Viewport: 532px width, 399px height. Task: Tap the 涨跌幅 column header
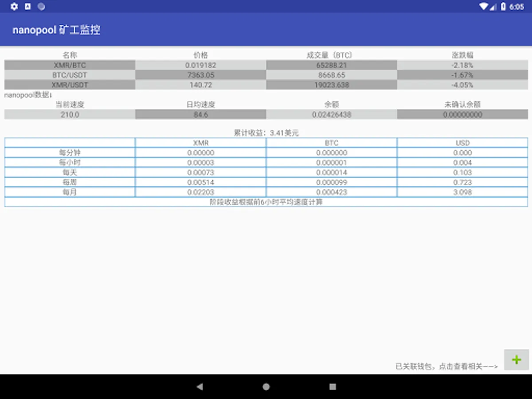click(462, 55)
